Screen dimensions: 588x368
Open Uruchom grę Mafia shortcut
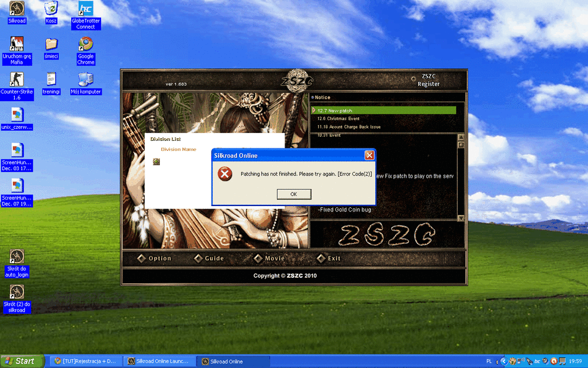point(17,51)
